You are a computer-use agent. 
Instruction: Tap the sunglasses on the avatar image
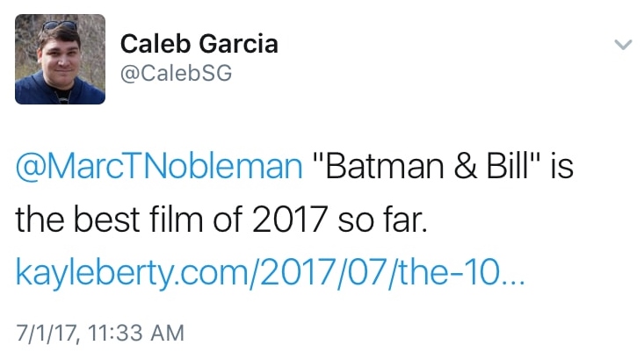click(x=58, y=27)
